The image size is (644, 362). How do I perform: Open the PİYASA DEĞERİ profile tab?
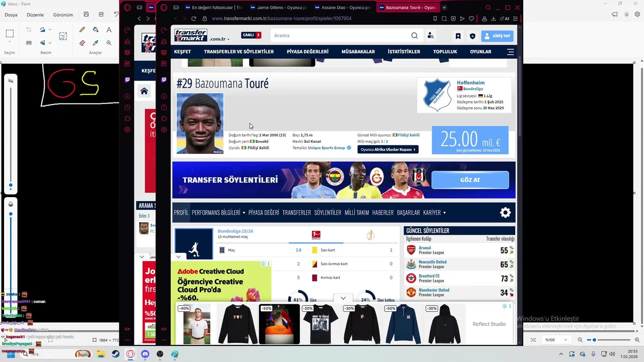(x=264, y=213)
